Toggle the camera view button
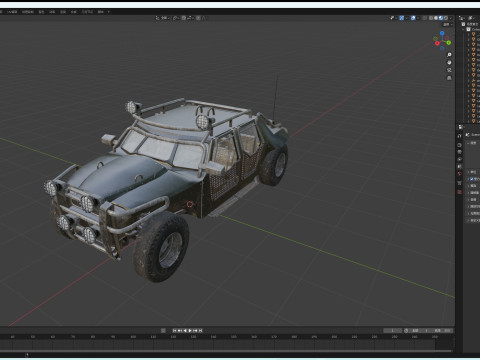 coord(449,70)
